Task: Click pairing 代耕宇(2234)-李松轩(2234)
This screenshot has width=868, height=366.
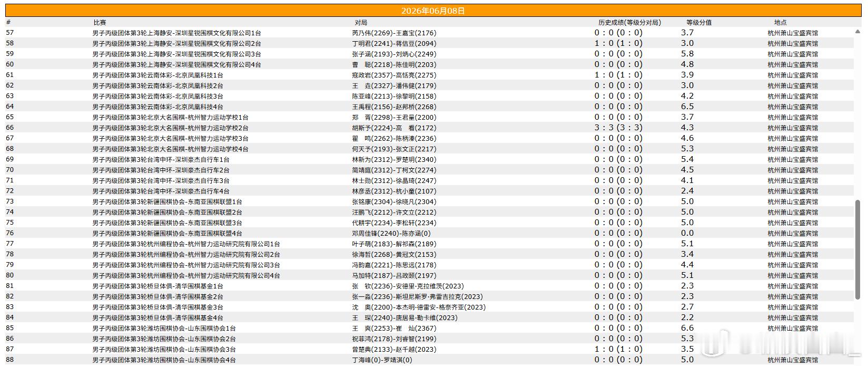Action: tap(394, 223)
